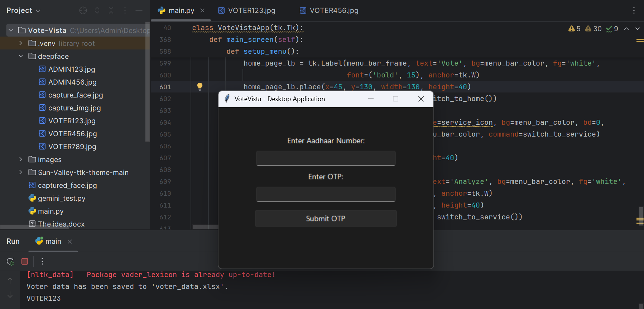Expand the .venv folder
This screenshot has width=644, height=309.
(21, 43)
